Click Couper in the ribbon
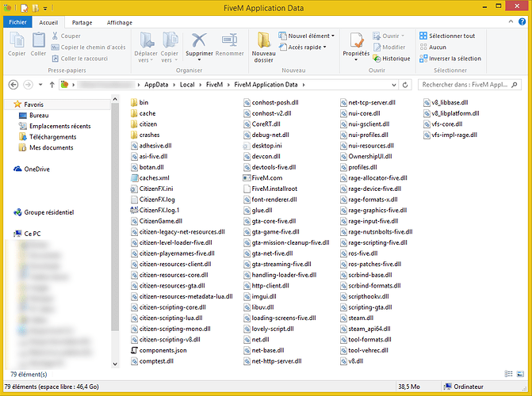Viewport: 532px width, 396px height. tap(66, 36)
